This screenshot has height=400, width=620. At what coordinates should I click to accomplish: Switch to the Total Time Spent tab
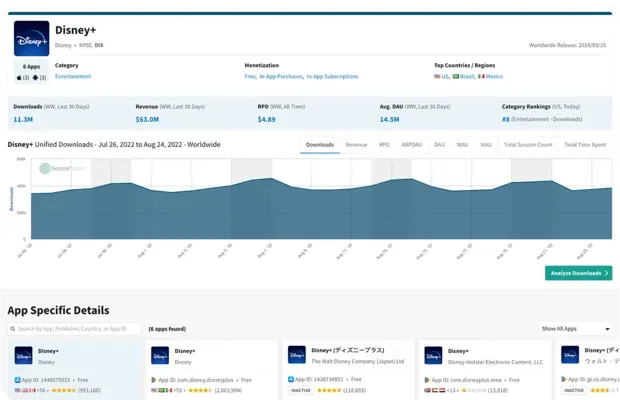point(585,145)
